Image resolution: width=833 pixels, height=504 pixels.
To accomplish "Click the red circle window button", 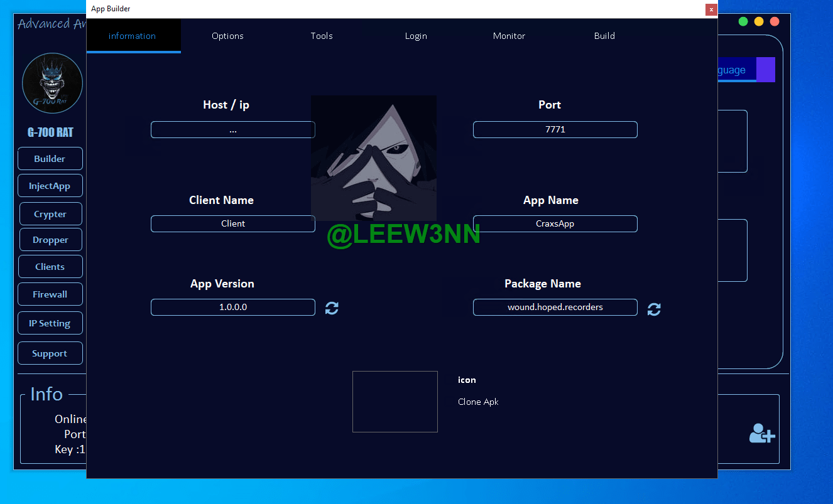I will click(x=775, y=21).
